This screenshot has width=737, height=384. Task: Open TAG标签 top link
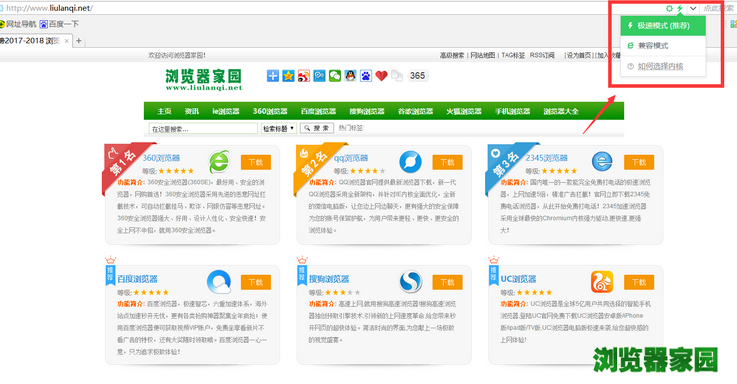513,55
